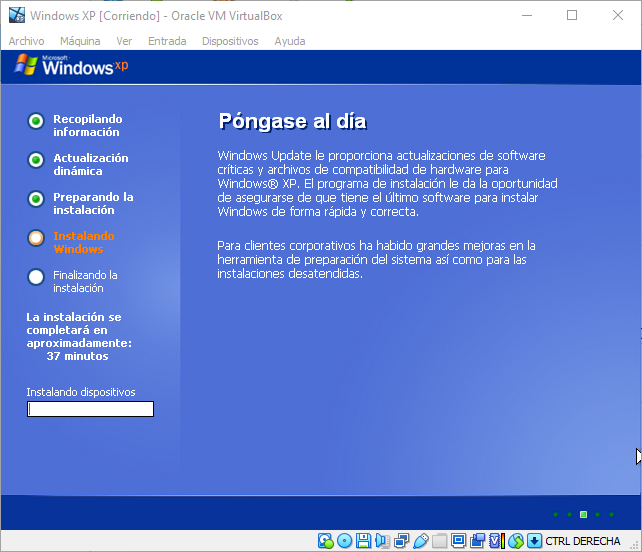Click the hard disk activity indicator icon
The height and width of the screenshot is (552, 642).
(326, 541)
